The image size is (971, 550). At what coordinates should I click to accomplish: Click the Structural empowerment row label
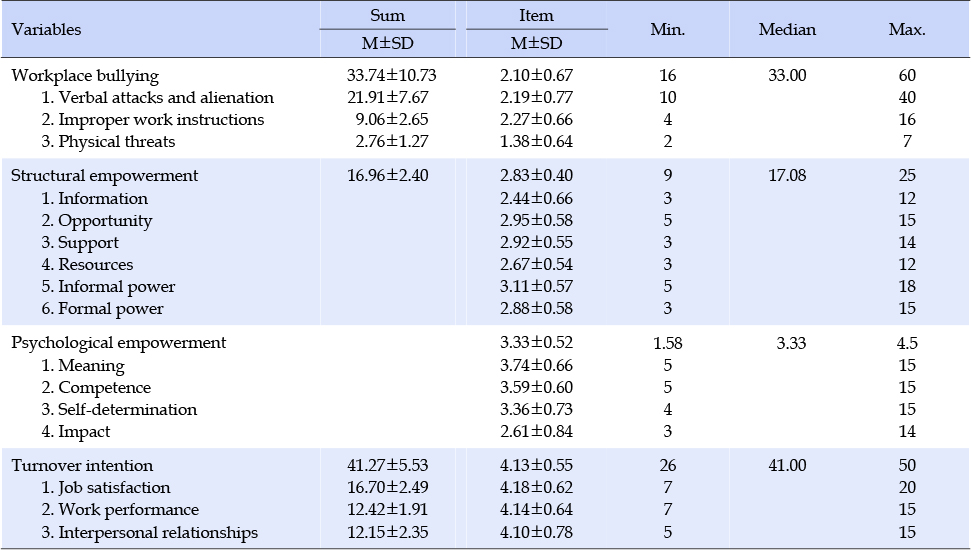coord(105,176)
